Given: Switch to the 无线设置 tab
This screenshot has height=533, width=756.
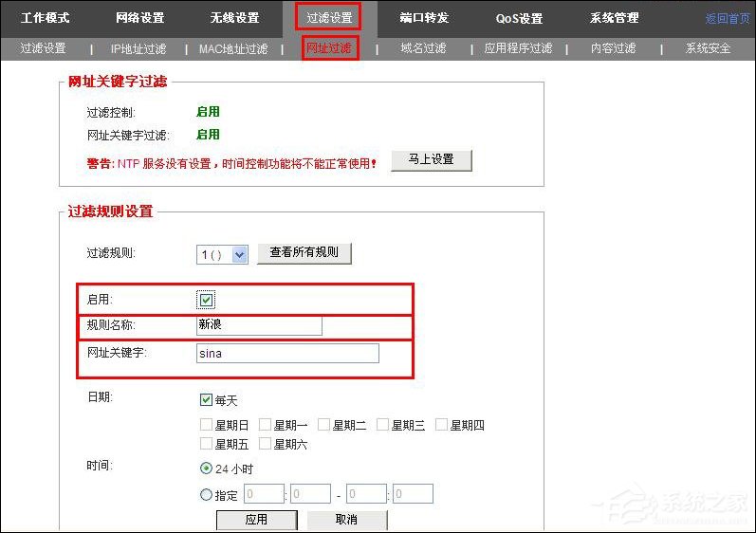Looking at the screenshot, I should point(234,18).
